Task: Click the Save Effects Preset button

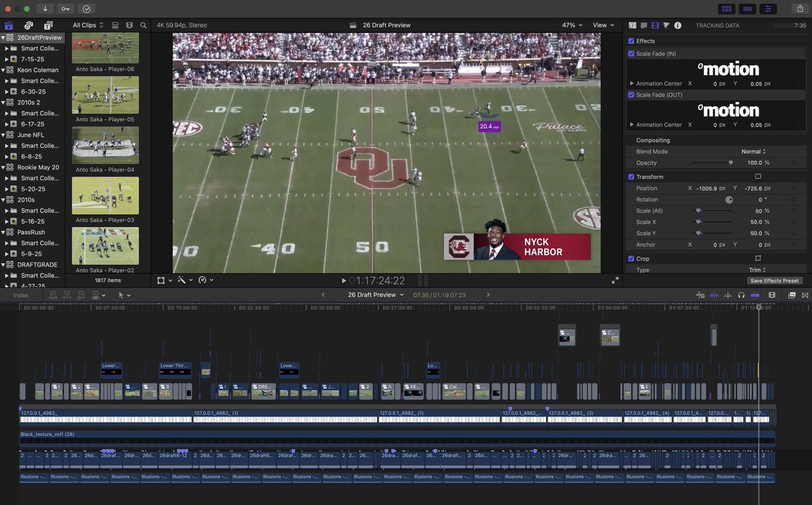Action: pos(775,281)
